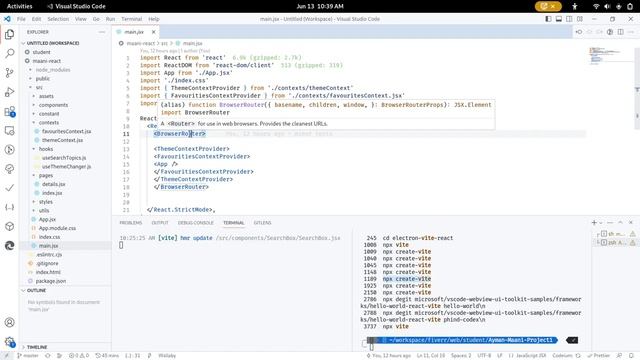
Task: Open Microsoft Edge Tools in activity bar
Action: coord(9,245)
